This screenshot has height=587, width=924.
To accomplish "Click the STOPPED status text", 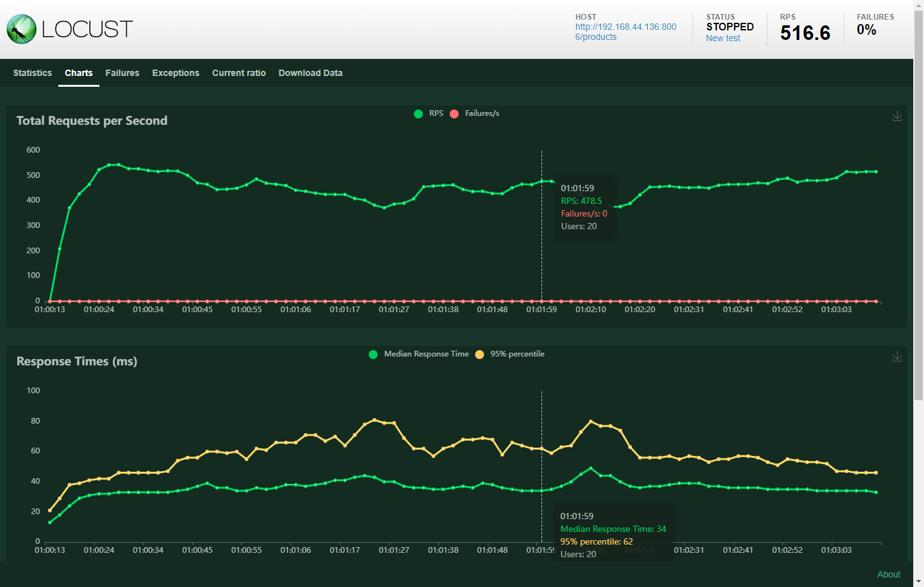I will [730, 27].
